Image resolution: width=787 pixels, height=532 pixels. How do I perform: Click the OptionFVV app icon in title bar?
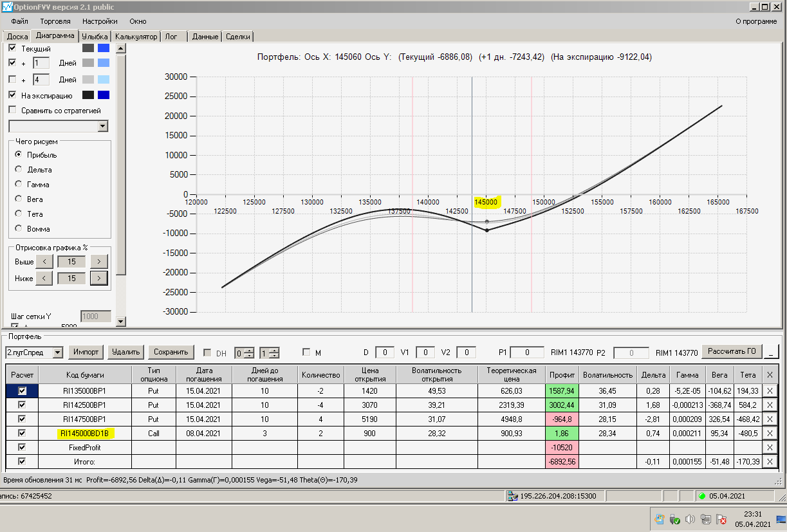pyautogui.click(x=6, y=6)
